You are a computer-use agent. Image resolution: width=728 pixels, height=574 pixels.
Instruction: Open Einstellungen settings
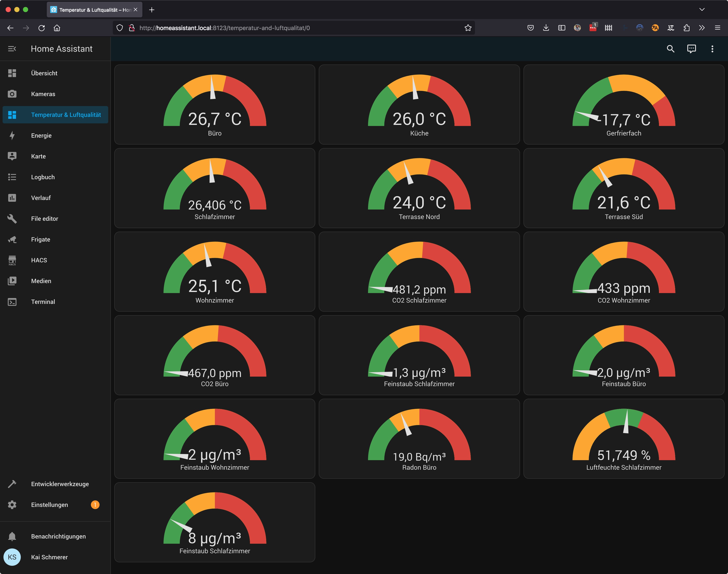(x=49, y=505)
